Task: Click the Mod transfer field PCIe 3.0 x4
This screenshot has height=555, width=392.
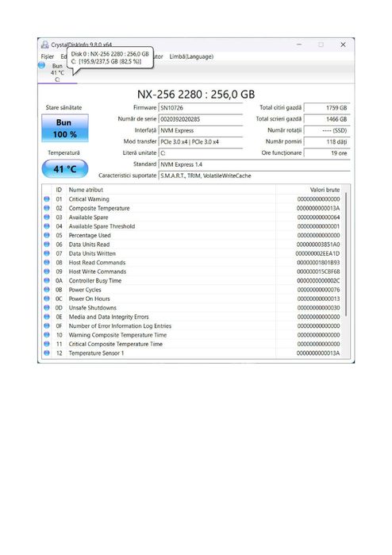Action: (x=201, y=142)
